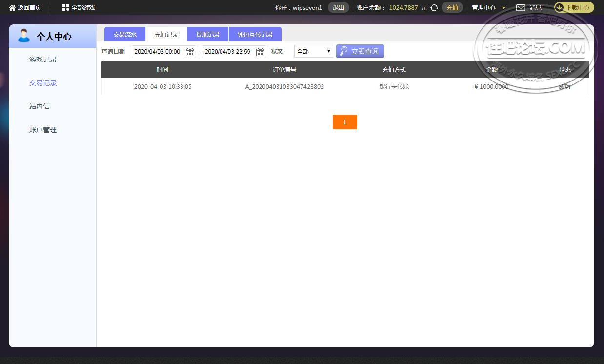Click the yellow 充值 button

pyautogui.click(x=452, y=7)
